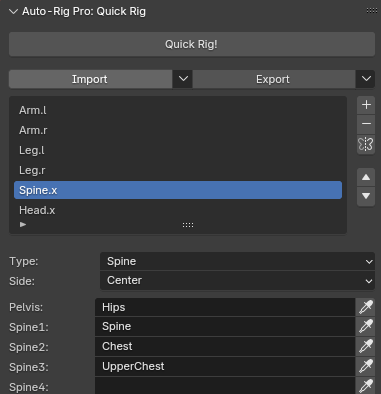The height and width of the screenshot is (394, 381).
Task: Click the Export button
Action: pos(274,79)
